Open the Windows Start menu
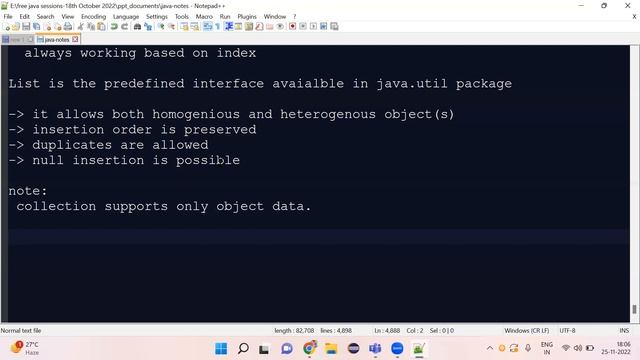The image size is (640, 360). click(221, 349)
